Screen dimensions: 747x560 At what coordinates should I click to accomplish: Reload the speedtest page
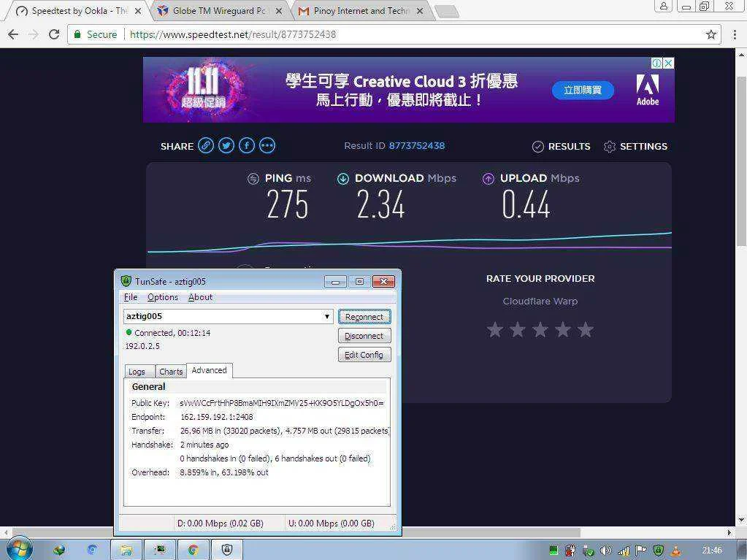pos(54,34)
